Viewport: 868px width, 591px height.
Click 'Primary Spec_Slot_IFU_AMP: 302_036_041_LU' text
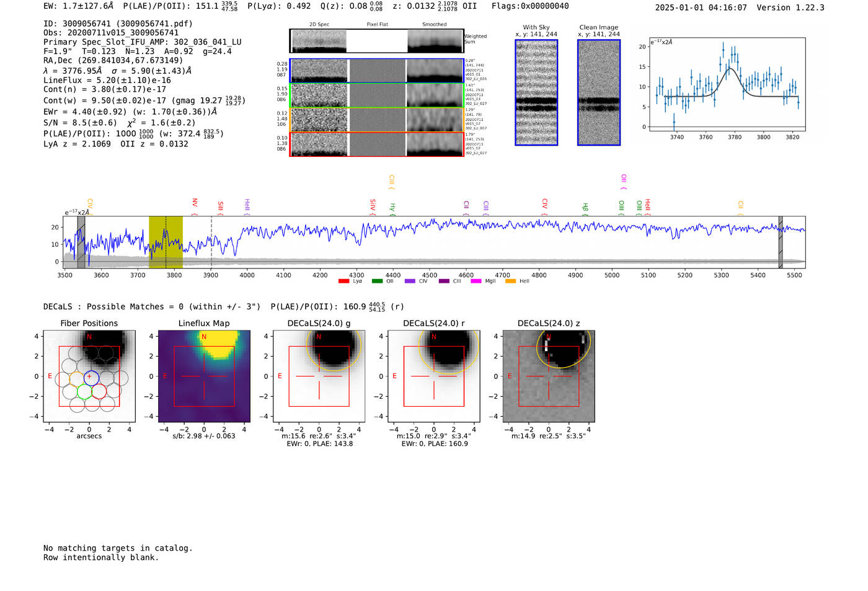pos(143,42)
